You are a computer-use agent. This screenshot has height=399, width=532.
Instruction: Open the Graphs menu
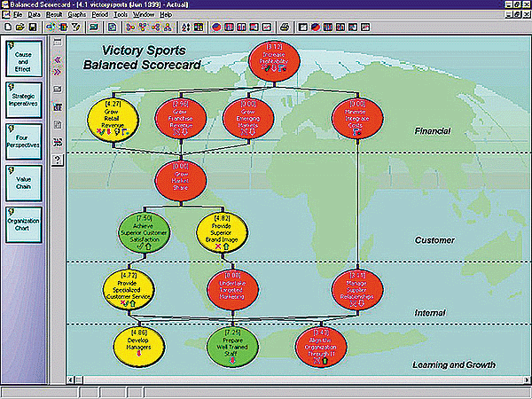77,14
